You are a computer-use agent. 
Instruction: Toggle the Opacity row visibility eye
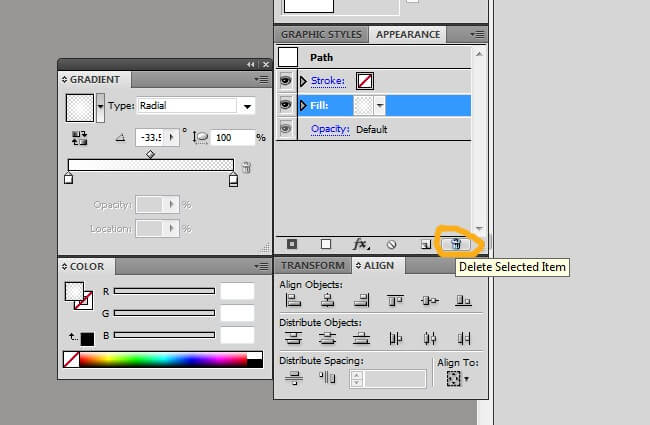[x=286, y=129]
